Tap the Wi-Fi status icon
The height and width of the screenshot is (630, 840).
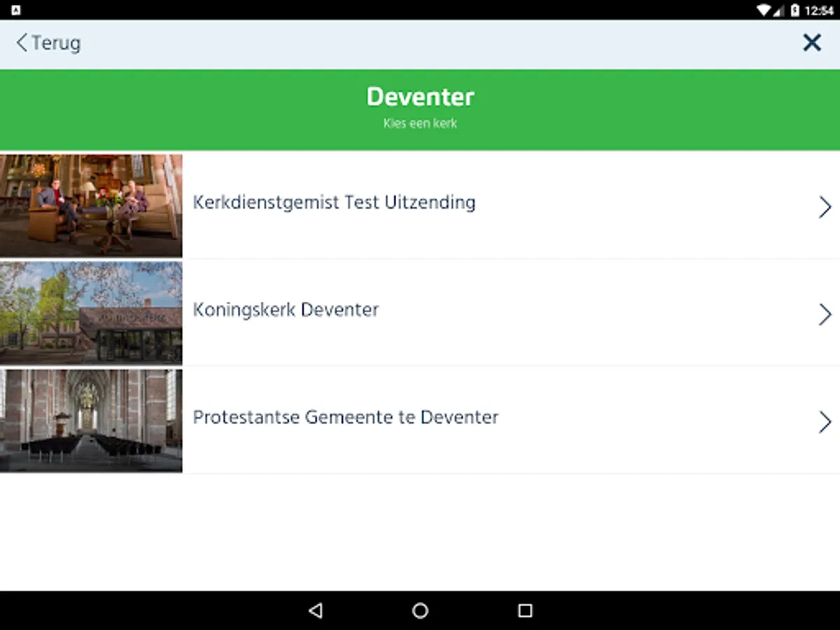tap(764, 10)
